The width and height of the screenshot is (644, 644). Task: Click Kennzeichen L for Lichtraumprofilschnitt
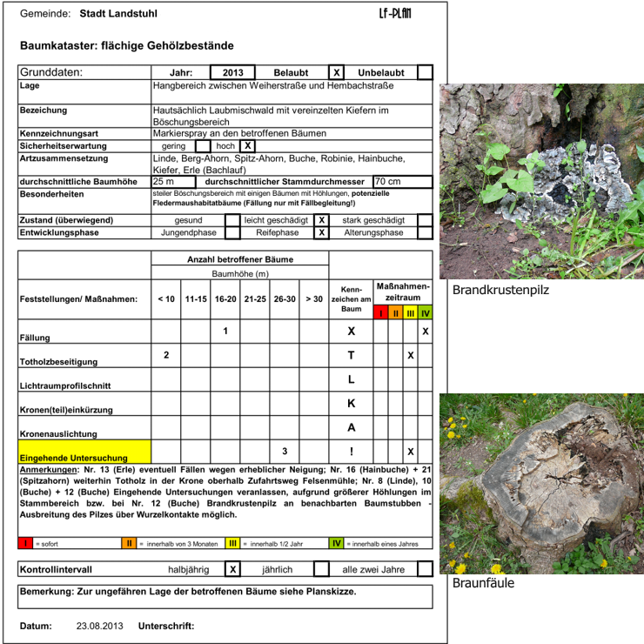point(351,379)
